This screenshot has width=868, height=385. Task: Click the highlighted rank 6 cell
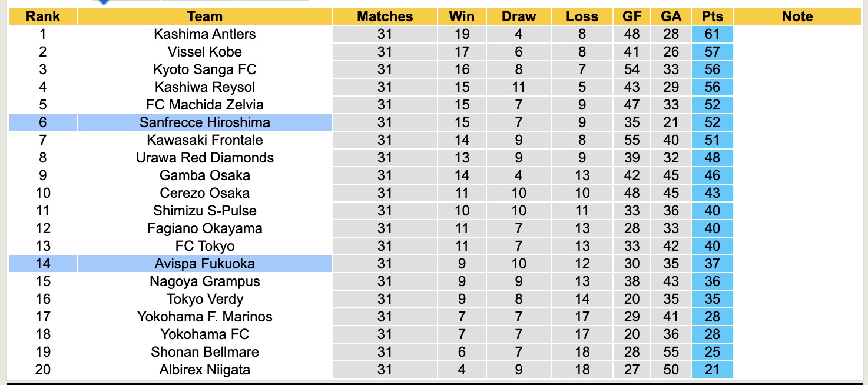pyautogui.click(x=43, y=122)
